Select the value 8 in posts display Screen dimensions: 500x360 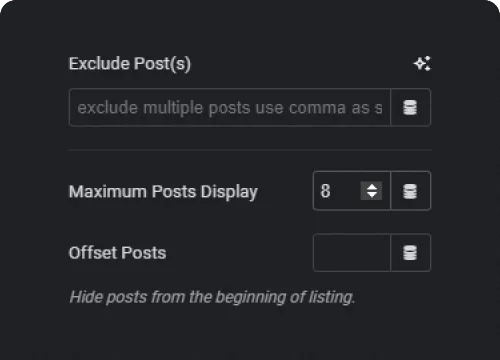tap(326, 191)
